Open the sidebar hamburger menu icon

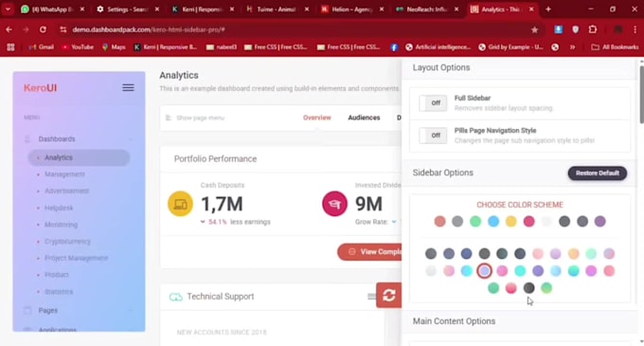coord(128,87)
